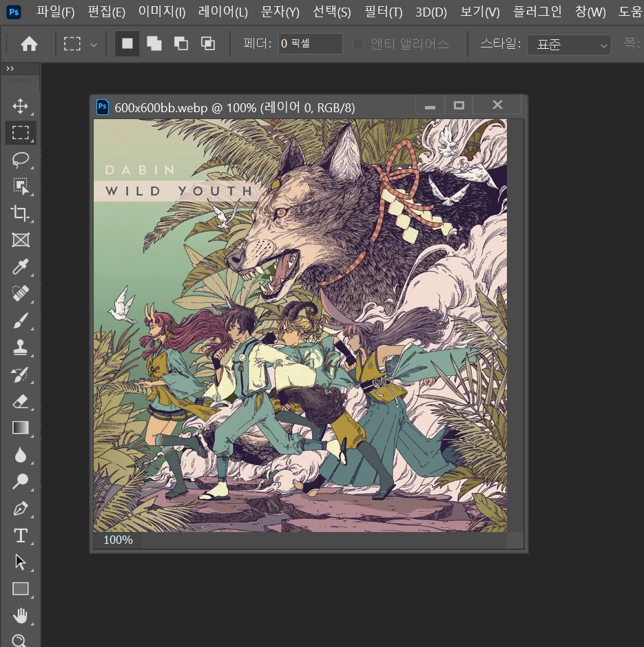Screen dimensions: 644x647
Task: Open the 레이어(L) menu
Action: (223, 12)
